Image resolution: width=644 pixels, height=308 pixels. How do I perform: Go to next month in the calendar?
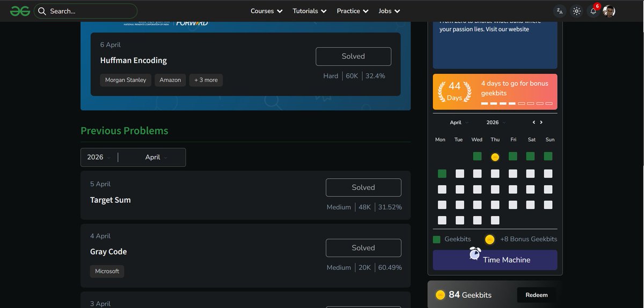tap(541, 122)
